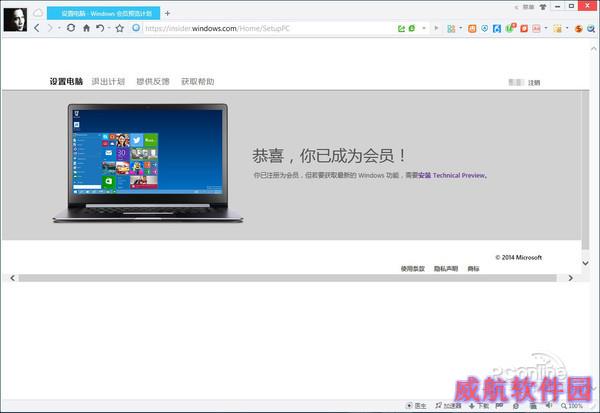
Task: Open a new tab with the plus button
Action: pos(167,12)
